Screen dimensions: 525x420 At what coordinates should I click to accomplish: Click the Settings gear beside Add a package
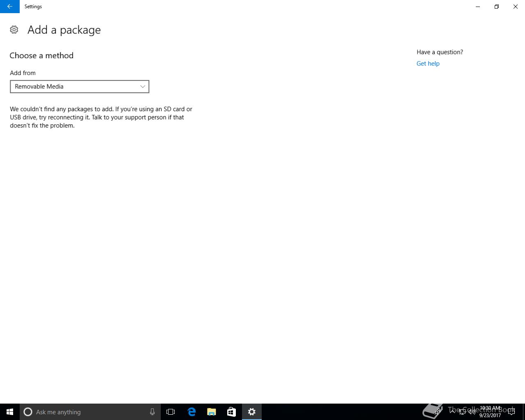tap(14, 30)
